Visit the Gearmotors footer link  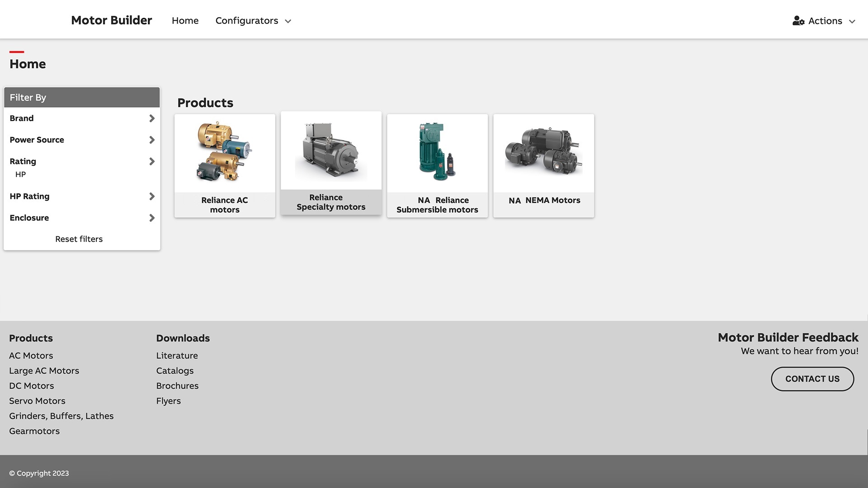(34, 431)
